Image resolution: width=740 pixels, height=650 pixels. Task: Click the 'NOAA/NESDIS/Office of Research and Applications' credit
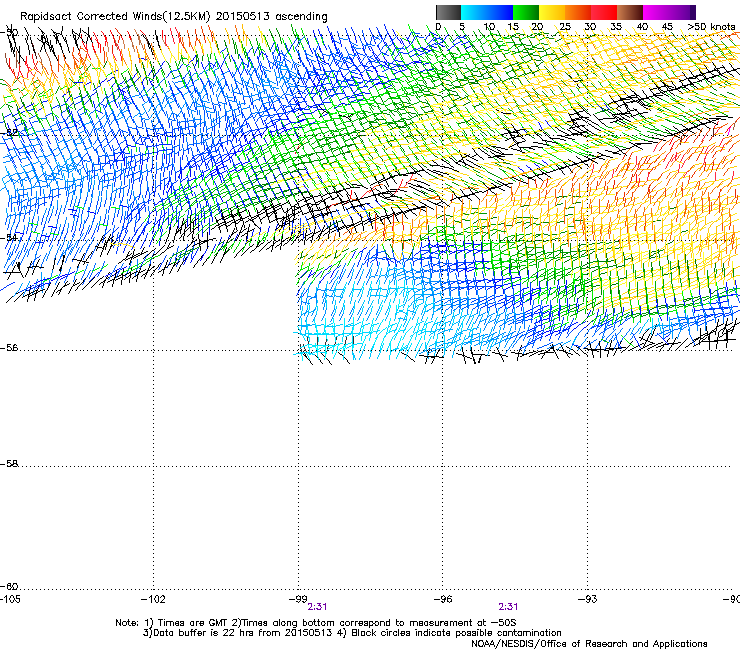pyautogui.click(x=589, y=644)
